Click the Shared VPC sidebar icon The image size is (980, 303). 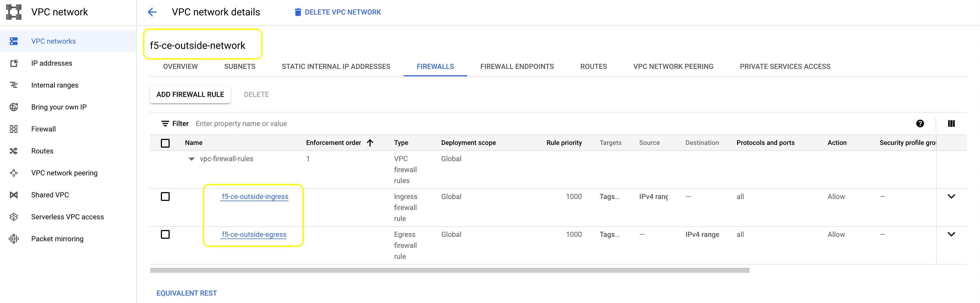click(x=14, y=195)
